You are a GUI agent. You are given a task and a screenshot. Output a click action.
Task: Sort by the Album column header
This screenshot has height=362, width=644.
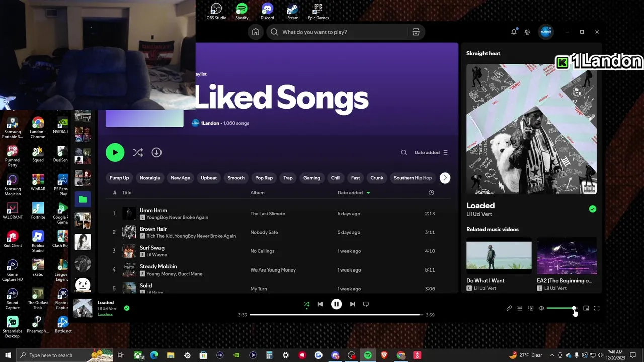tap(257, 193)
